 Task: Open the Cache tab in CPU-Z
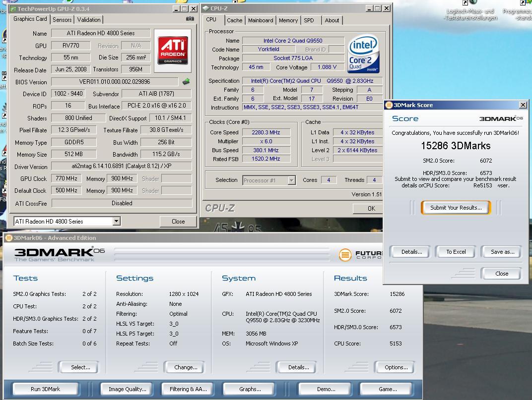234,20
